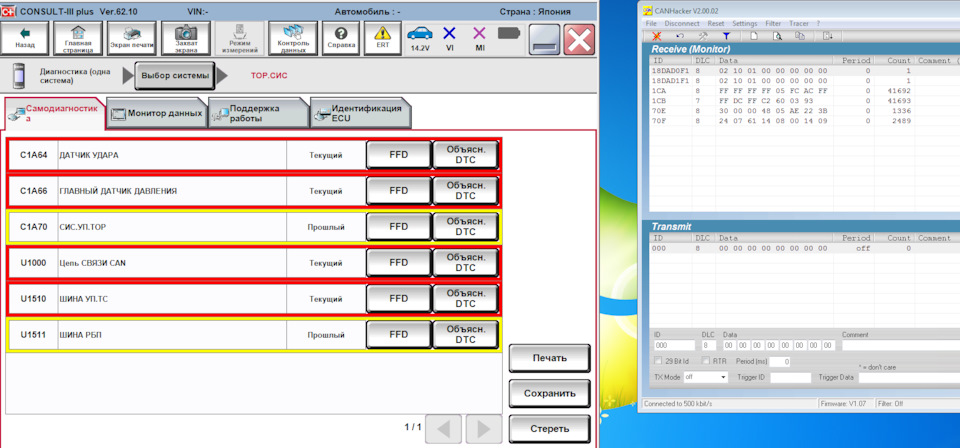Click the Сохранить button

[x=549, y=394]
